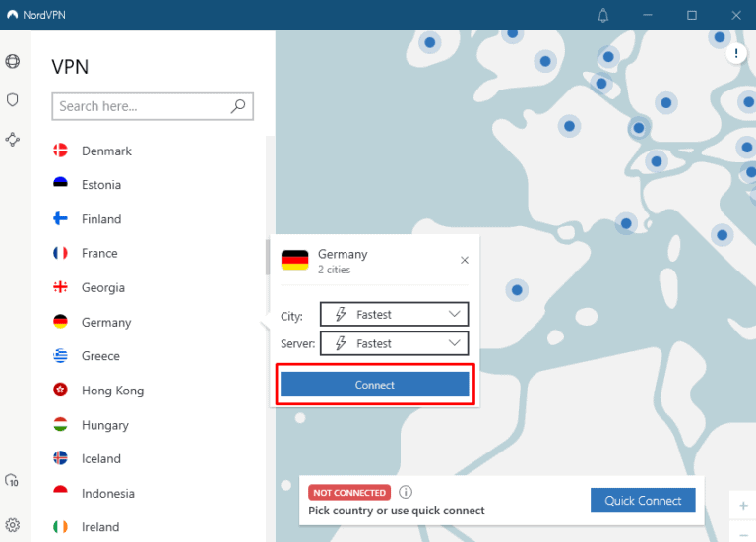Select France from the country list
Viewport: 756px width, 542px height.
99,253
